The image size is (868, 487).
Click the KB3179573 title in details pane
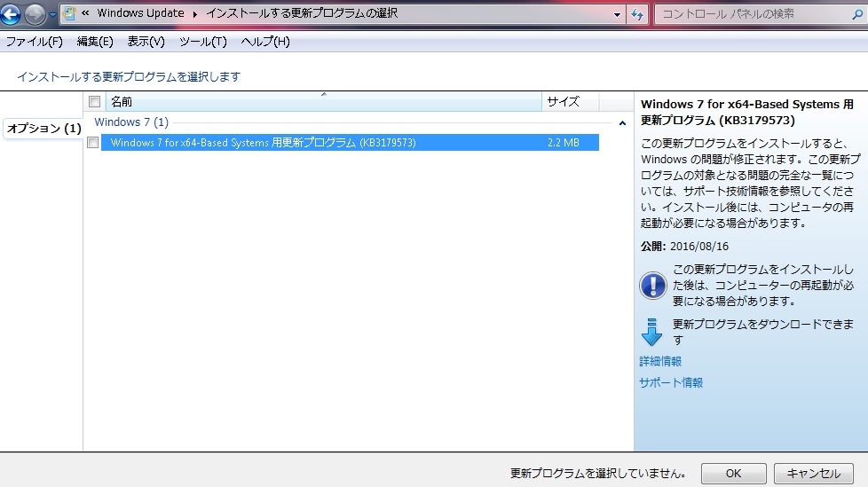tap(746, 113)
